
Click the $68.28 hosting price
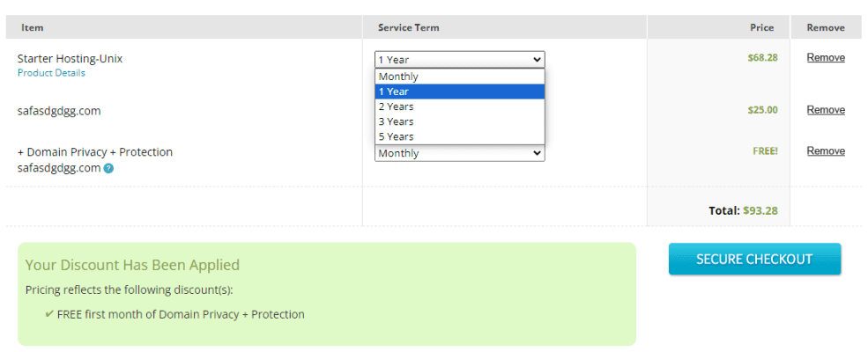763,57
